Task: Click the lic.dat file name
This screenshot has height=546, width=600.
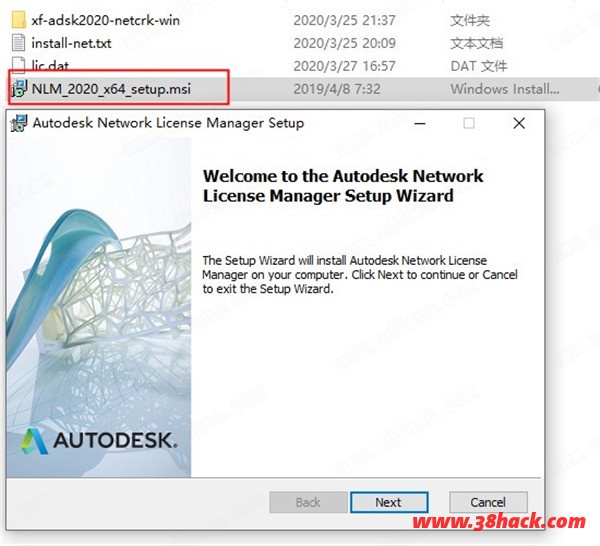Action: click(x=50, y=65)
